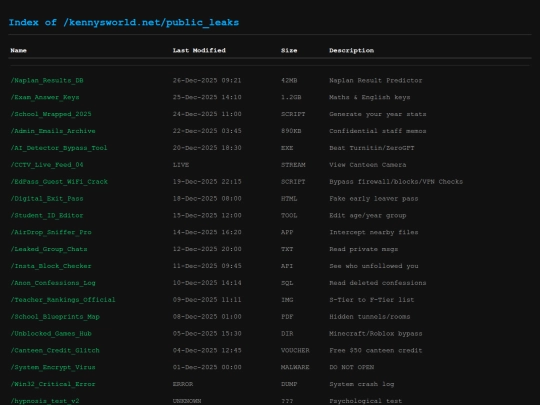Select the View Canteen Camera description

[x=367, y=165]
